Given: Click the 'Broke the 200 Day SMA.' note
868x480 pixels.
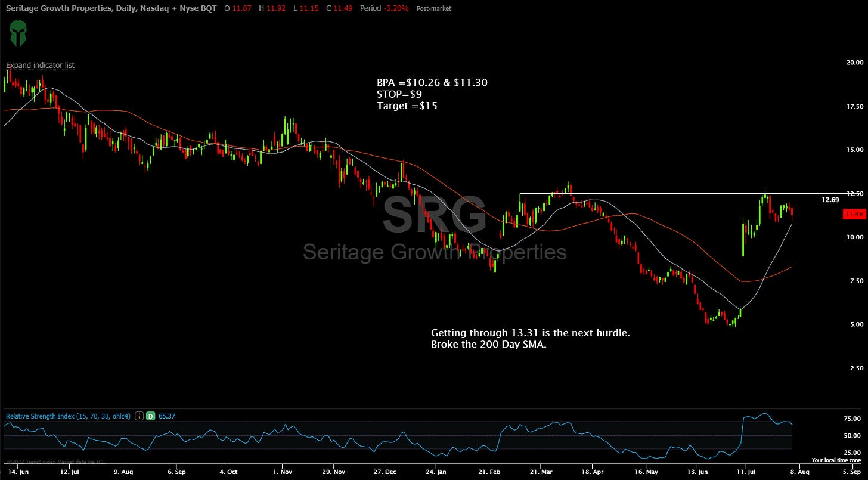Looking at the screenshot, I should tap(489, 345).
